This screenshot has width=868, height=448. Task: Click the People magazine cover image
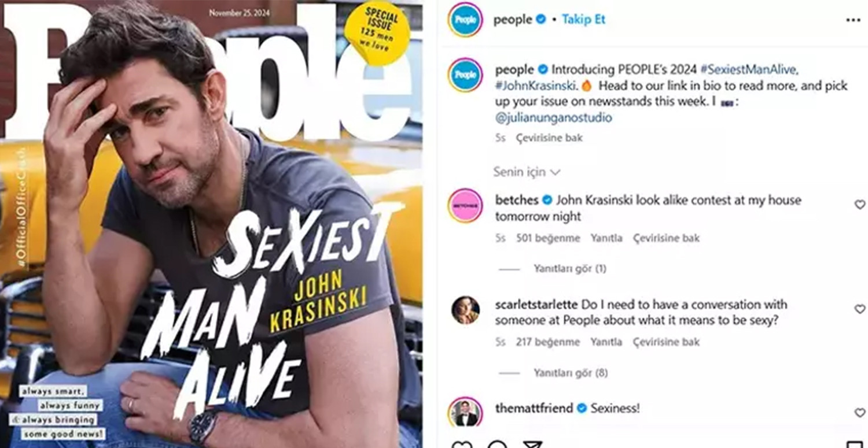click(x=211, y=224)
